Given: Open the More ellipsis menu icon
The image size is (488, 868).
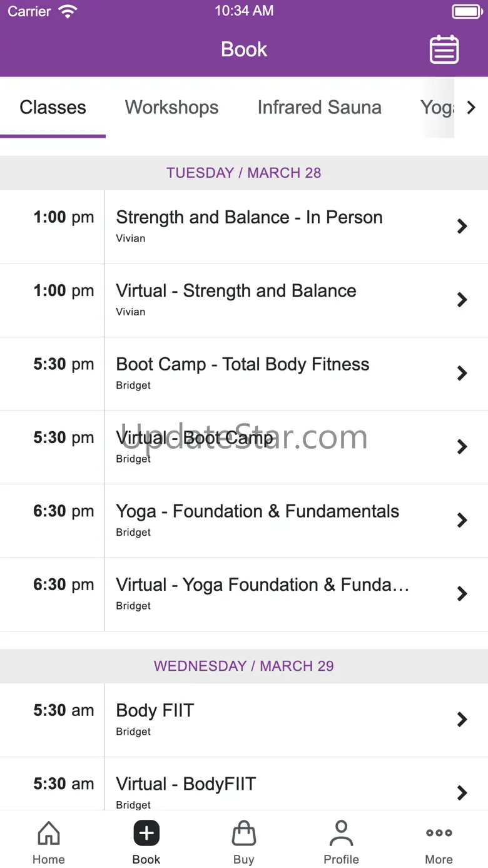Looking at the screenshot, I should click(439, 834).
